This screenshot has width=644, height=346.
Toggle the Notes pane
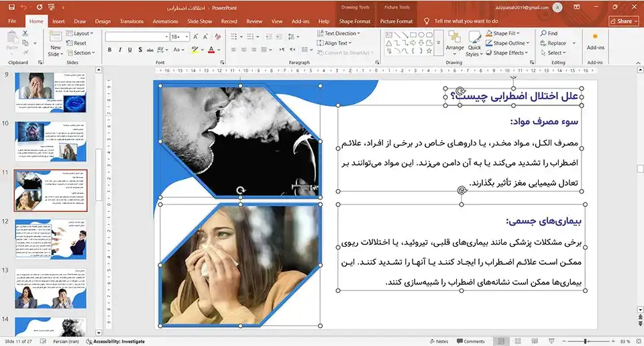click(x=439, y=341)
